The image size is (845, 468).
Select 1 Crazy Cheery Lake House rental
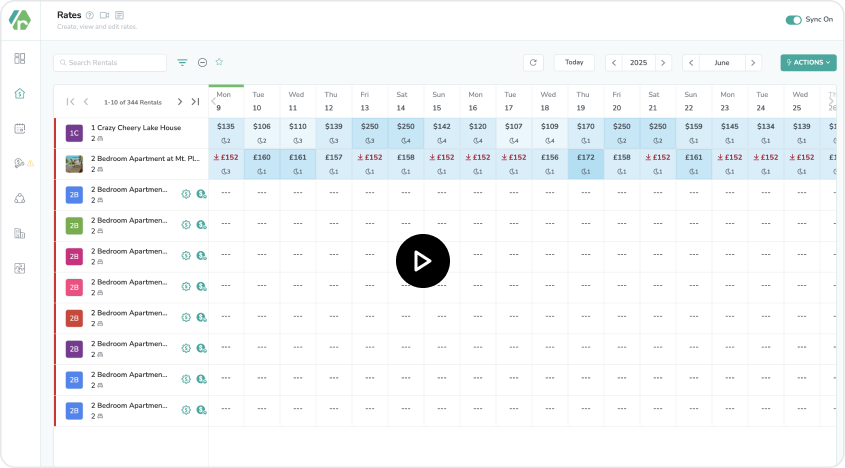click(x=136, y=128)
